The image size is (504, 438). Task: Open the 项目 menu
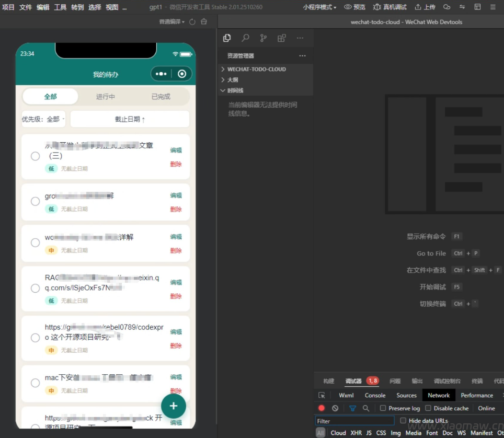pyautogui.click(x=8, y=7)
